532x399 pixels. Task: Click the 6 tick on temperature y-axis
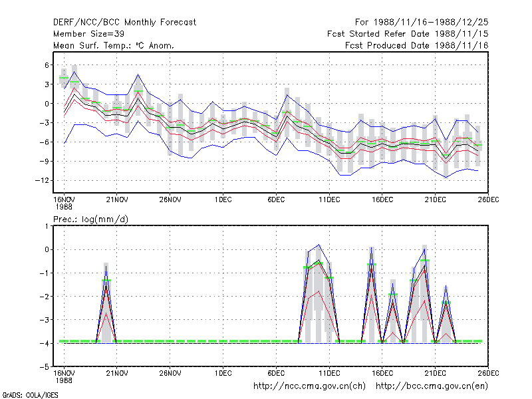pos(47,65)
